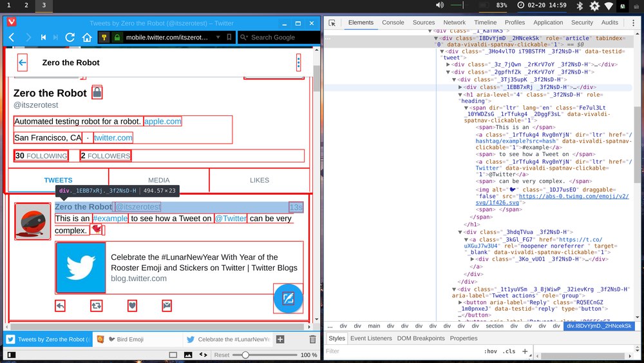The image size is (644, 363).
Task: Open the system volume control
Action: (x=440, y=5)
